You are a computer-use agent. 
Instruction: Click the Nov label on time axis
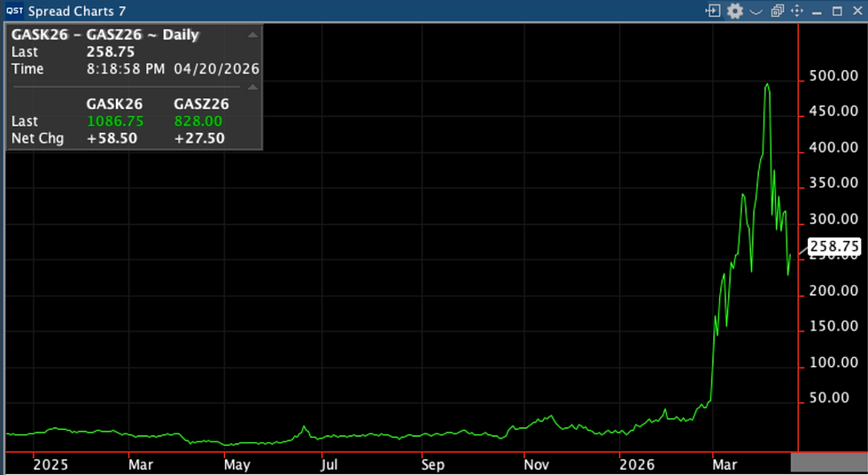pos(536,464)
